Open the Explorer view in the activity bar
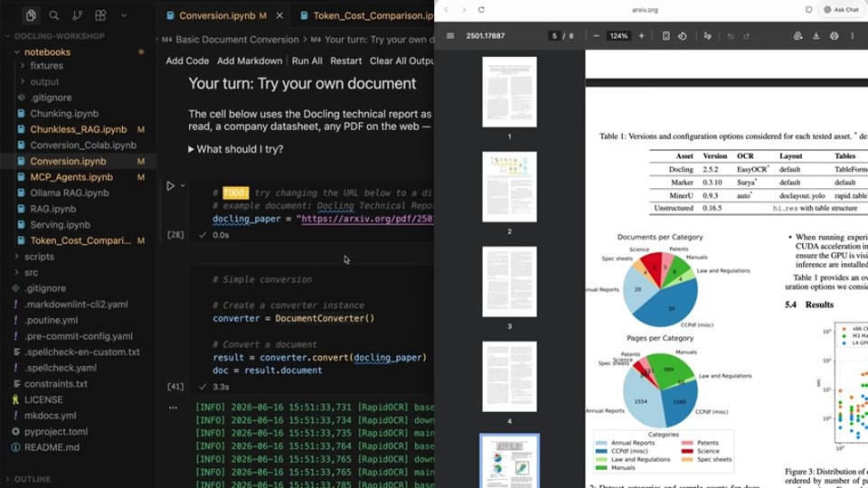This screenshot has height=488, width=868. [x=31, y=15]
